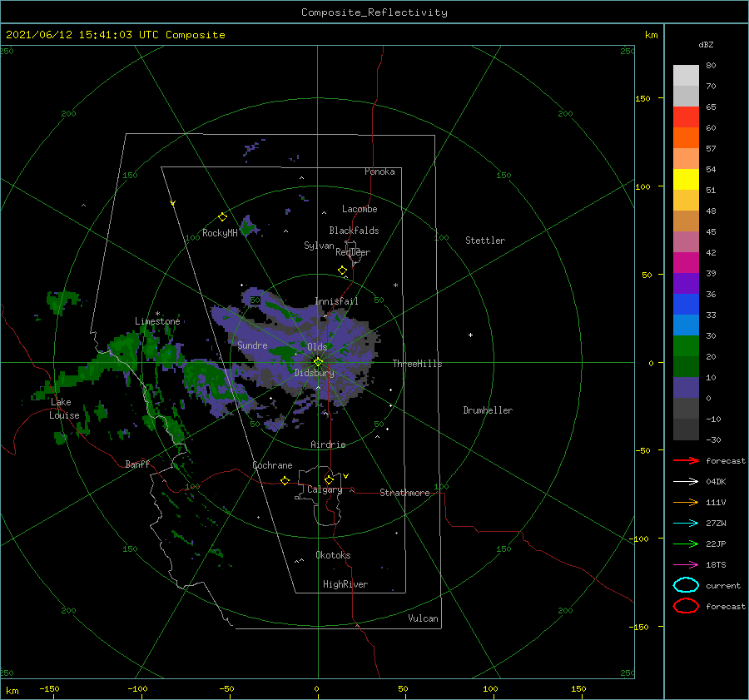The width and height of the screenshot is (749, 700).
Task: Click yellow diamond marker below Cochrane
Action: (285, 480)
